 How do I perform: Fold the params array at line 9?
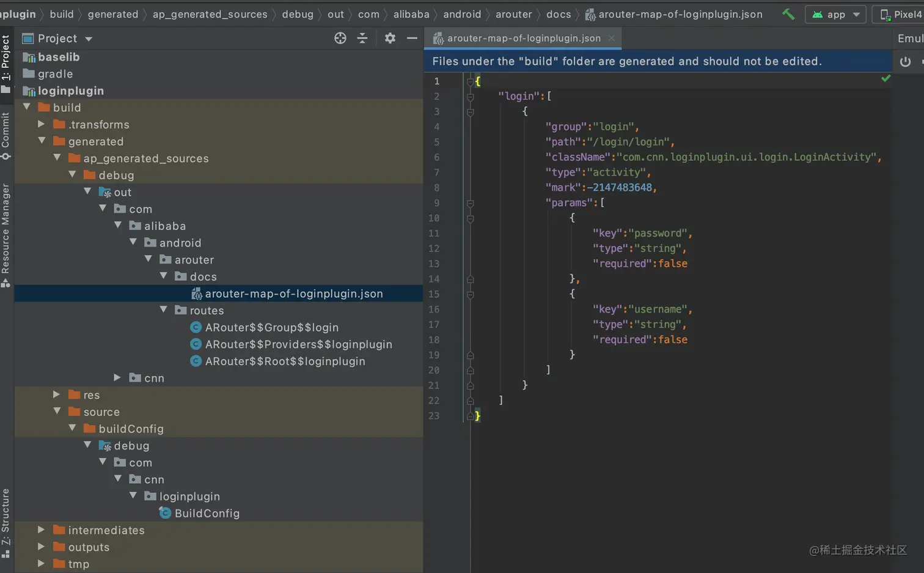coord(471,202)
